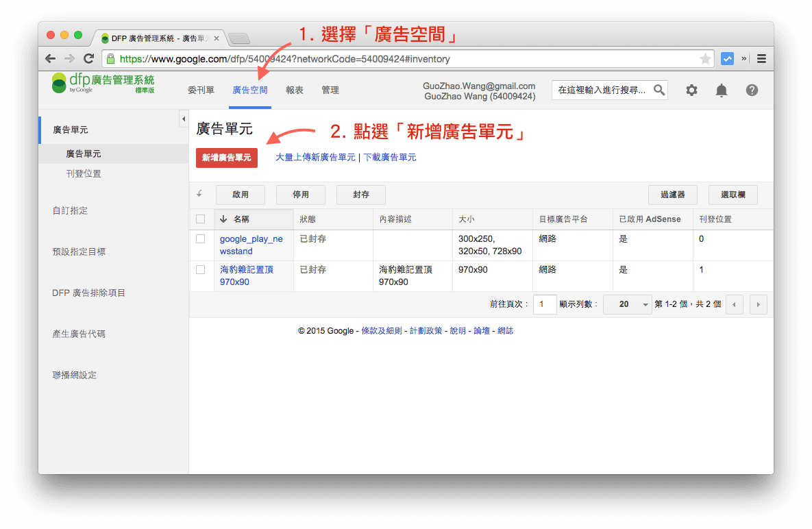The image size is (812, 529).
Task: Click the next page arrow in pagination
Action: pos(758,304)
